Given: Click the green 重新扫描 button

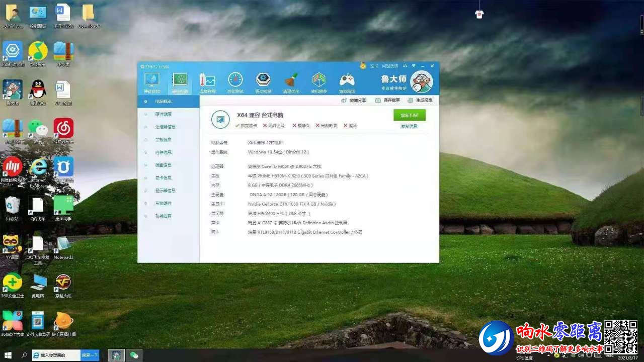Looking at the screenshot, I should pyautogui.click(x=410, y=115).
